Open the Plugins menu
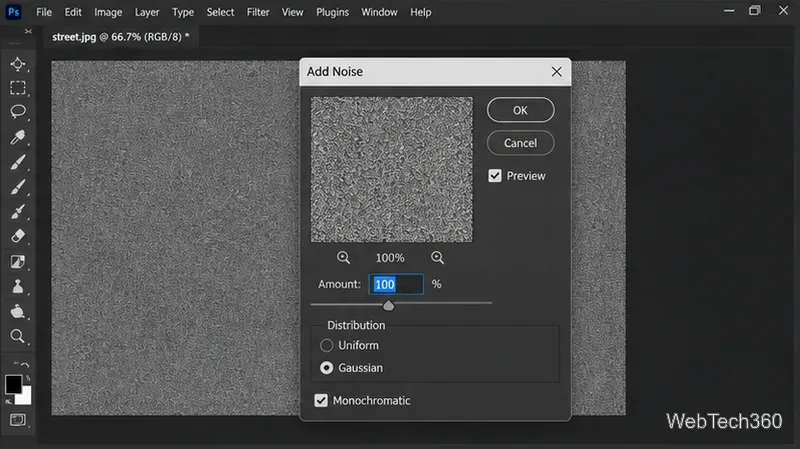The height and width of the screenshot is (449, 800). [x=333, y=12]
